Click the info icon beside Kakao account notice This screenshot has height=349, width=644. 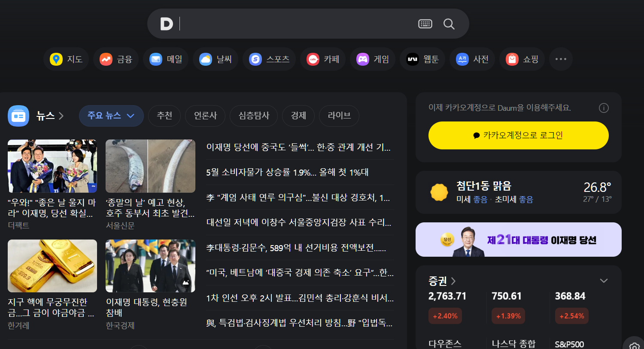(x=604, y=108)
